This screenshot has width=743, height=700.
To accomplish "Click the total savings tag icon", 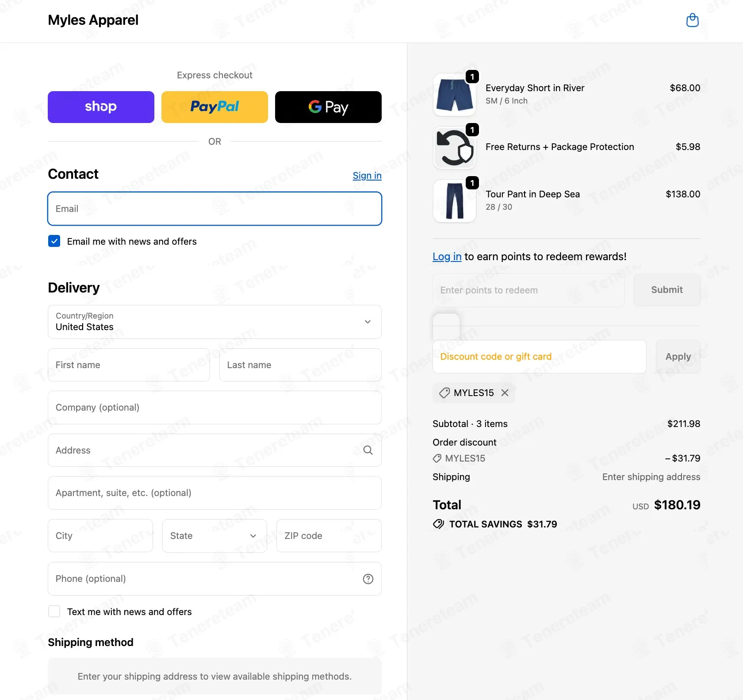I will click(438, 524).
